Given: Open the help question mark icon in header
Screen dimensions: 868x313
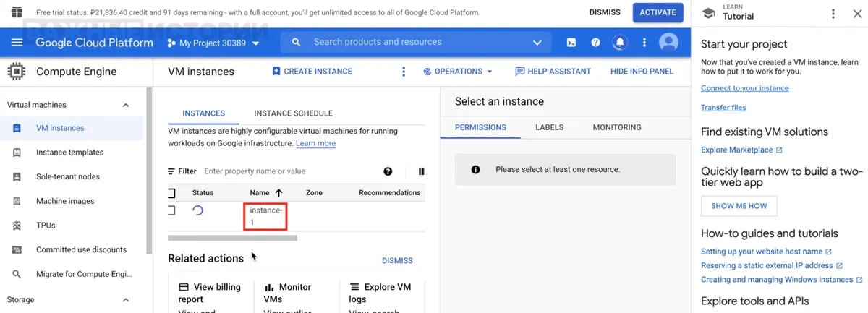Looking at the screenshot, I should pyautogui.click(x=595, y=43).
